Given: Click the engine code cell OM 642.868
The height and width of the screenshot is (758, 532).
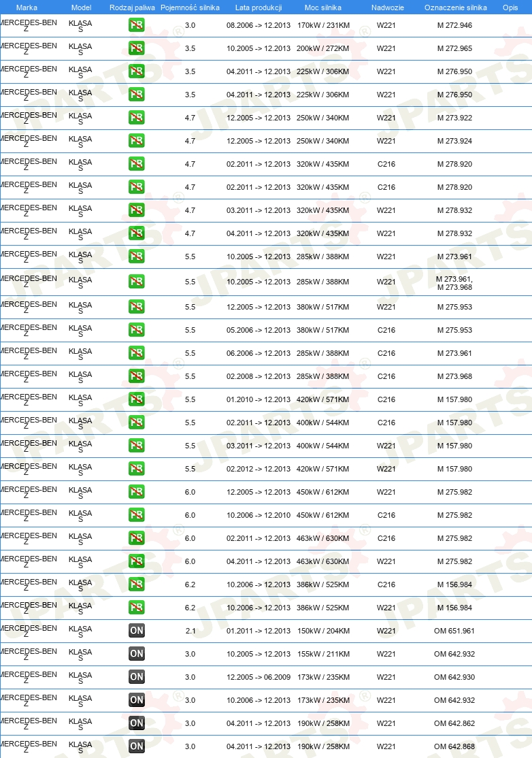Looking at the screenshot, I should 454,746.
